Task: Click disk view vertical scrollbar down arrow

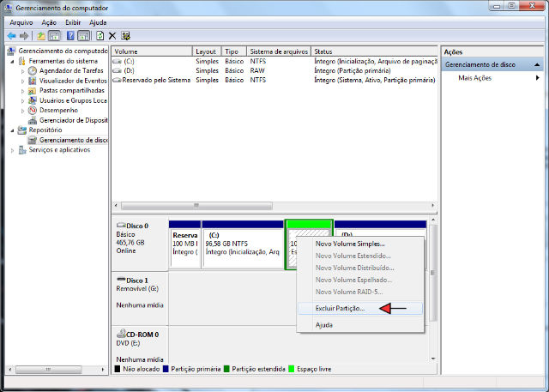Action: 433,359
